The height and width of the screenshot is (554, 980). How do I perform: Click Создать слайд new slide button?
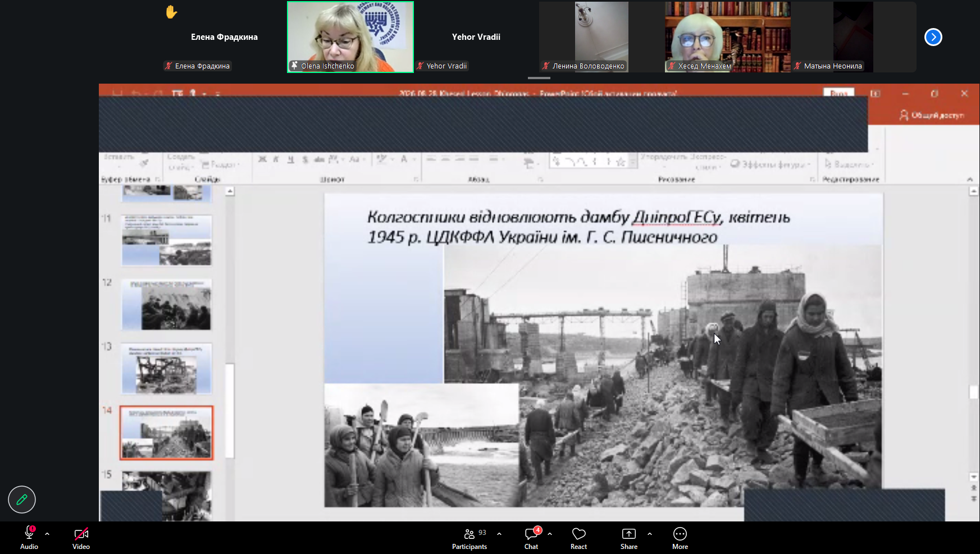point(181,162)
